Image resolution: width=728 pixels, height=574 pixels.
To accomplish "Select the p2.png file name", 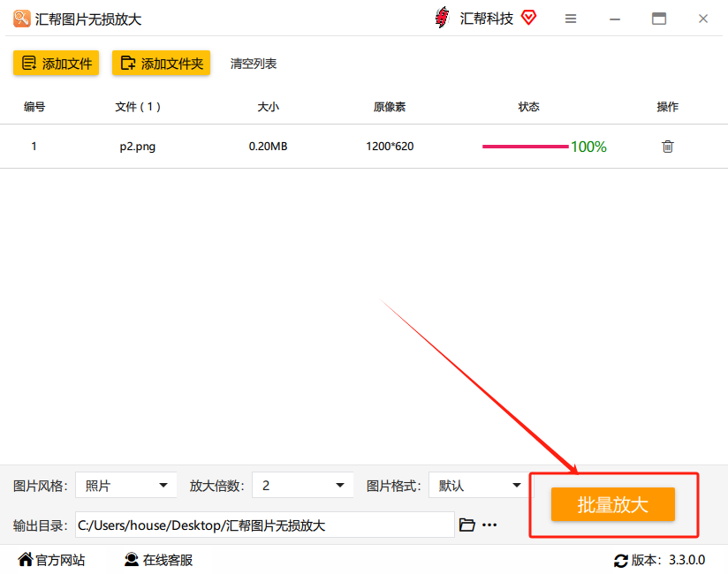I will click(x=138, y=147).
